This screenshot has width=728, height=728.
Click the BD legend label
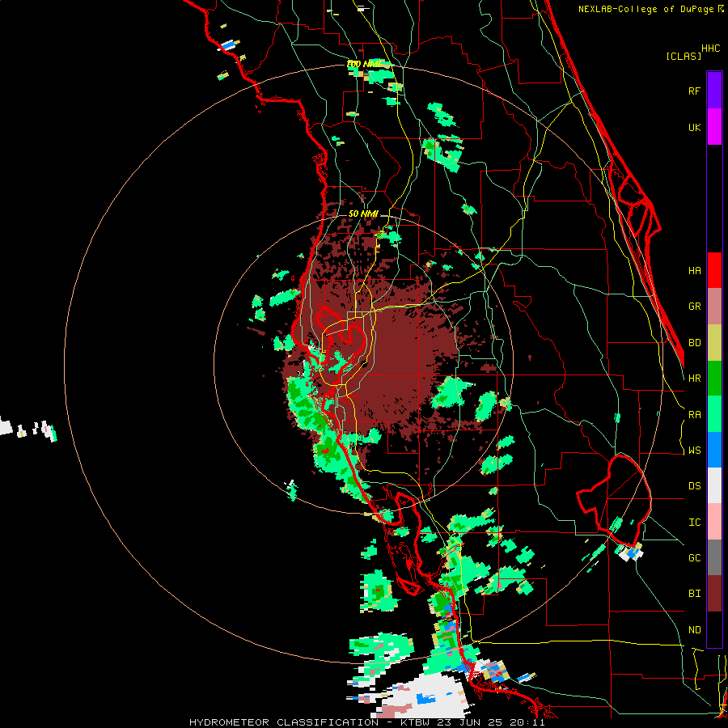(694, 343)
